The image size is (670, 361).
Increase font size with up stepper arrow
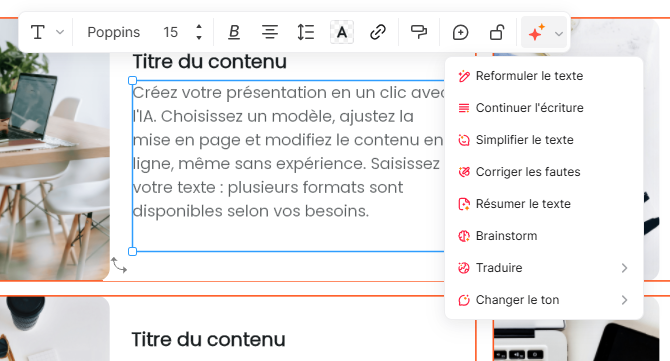(x=199, y=27)
